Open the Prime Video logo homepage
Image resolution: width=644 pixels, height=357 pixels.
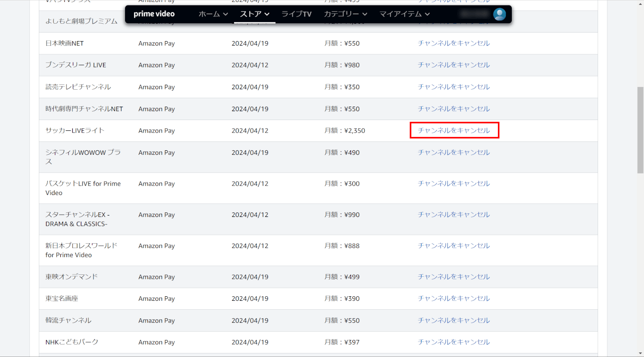154,14
